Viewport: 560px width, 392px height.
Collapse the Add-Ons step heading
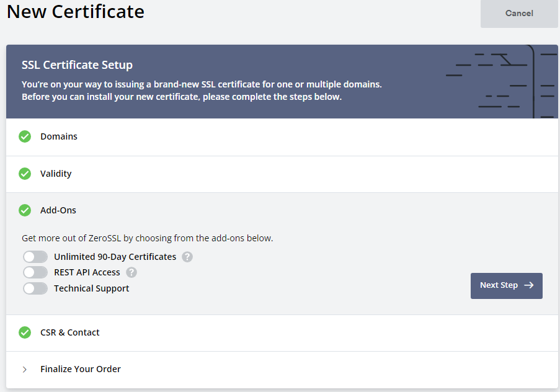58,210
